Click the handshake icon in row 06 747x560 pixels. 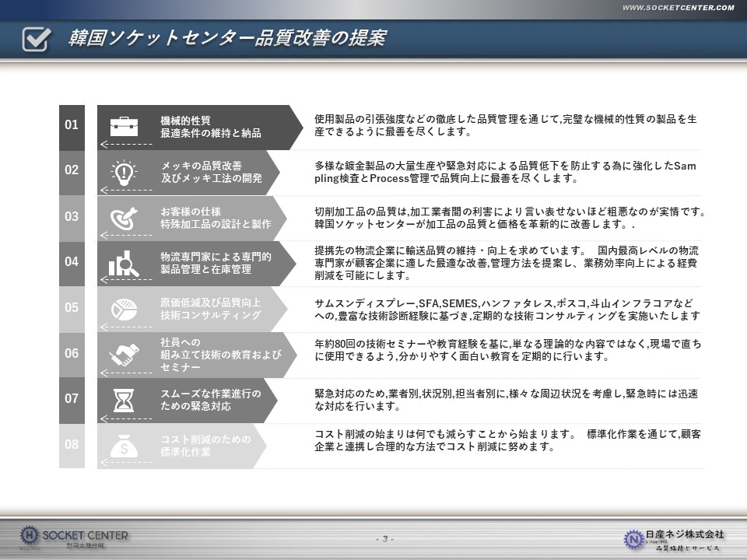coord(124,355)
